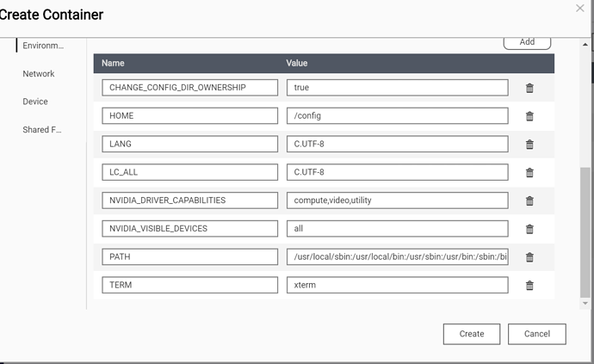
Task: Delete the CHANGE_CONFIG_DIR_OWNERSHIP variable row
Action: point(529,88)
